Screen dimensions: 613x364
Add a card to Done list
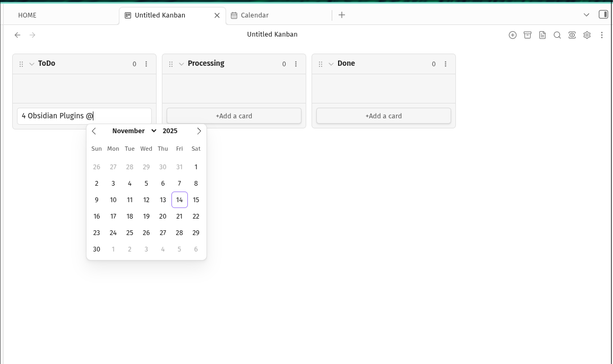point(384,116)
